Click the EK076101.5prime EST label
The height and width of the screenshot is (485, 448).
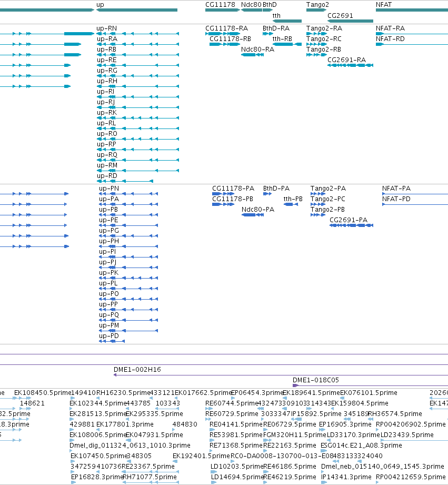[369, 392]
